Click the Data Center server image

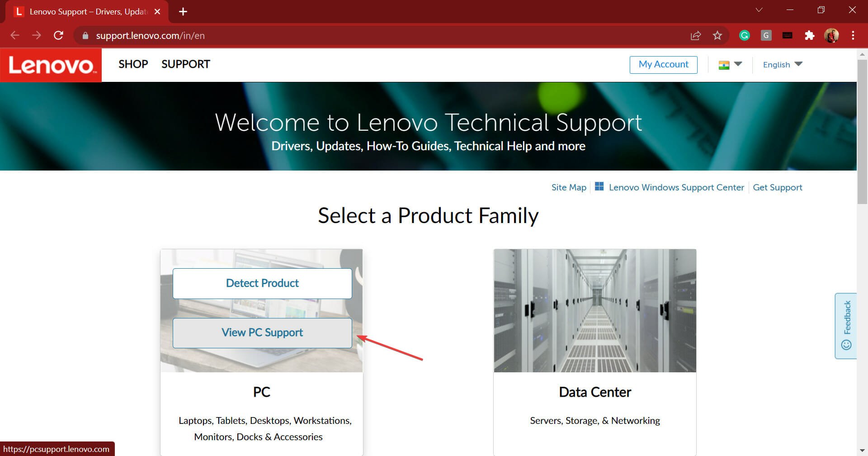click(595, 311)
